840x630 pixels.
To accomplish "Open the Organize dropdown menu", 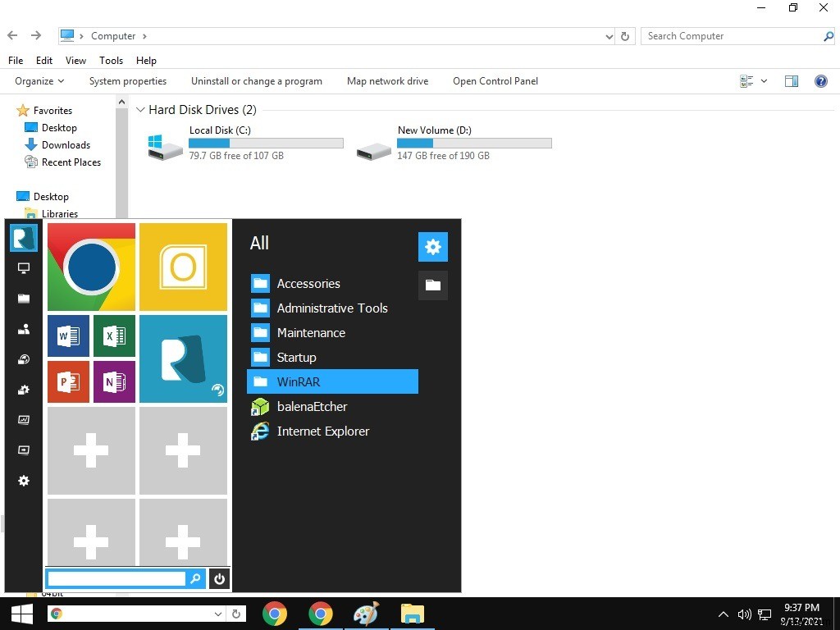I will coord(39,81).
